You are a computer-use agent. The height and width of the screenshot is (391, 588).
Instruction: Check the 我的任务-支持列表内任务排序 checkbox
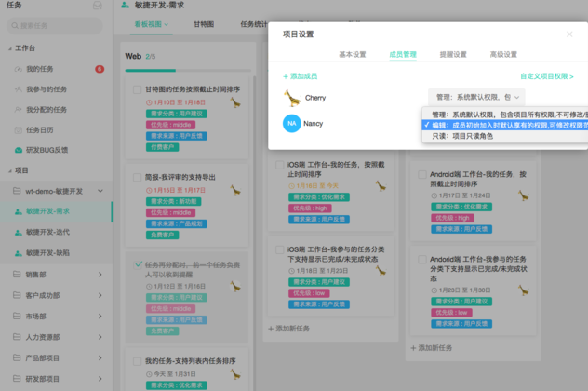138,361
